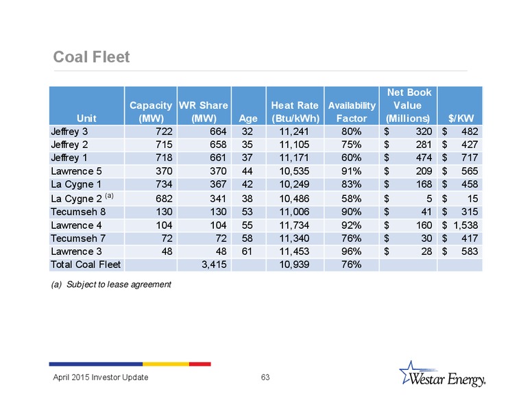
Task: Click the Lawrence 3 unit name
Action: pyautogui.click(x=76, y=251)
